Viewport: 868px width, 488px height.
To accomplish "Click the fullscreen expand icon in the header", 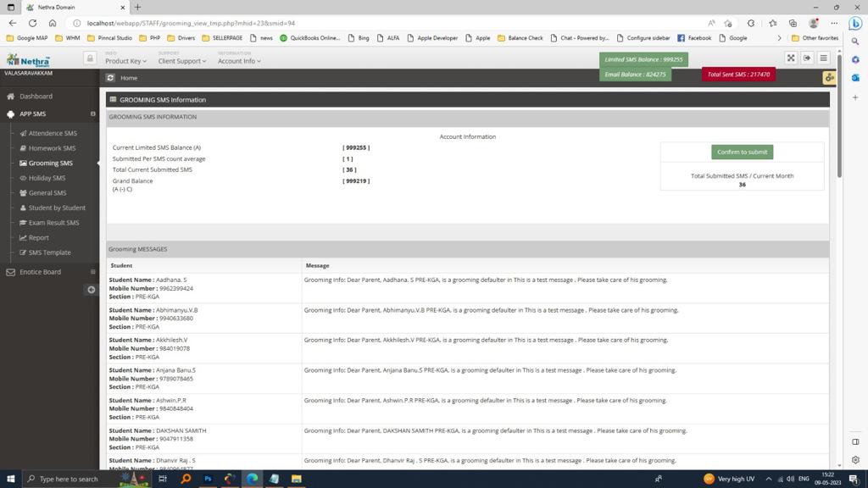I will pyautogui.click(x=791, y=58).
